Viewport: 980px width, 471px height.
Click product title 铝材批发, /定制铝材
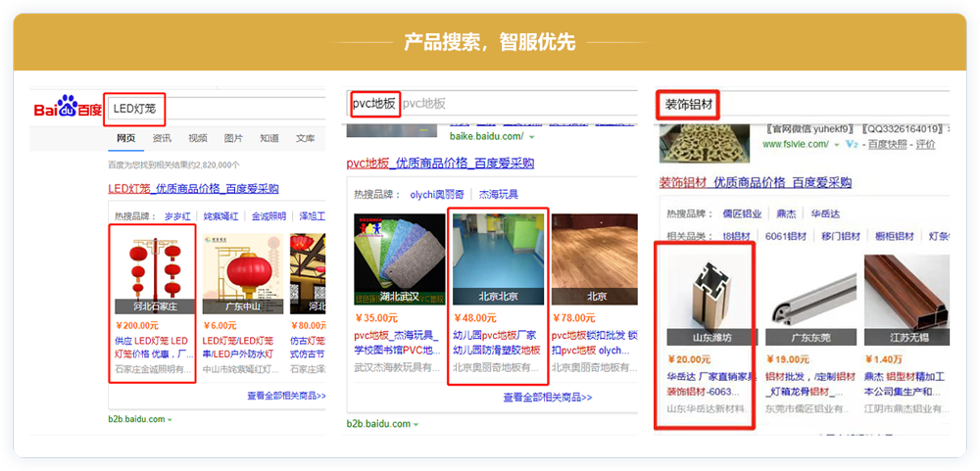click(810, 384)
